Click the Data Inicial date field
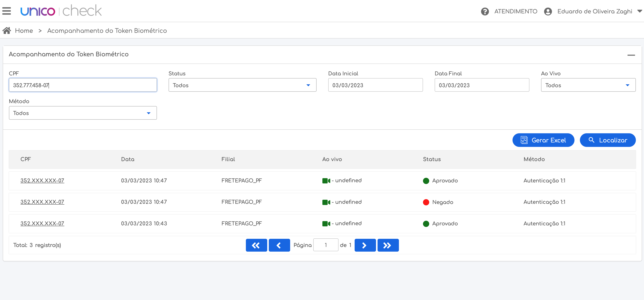 tap(375, 85)
